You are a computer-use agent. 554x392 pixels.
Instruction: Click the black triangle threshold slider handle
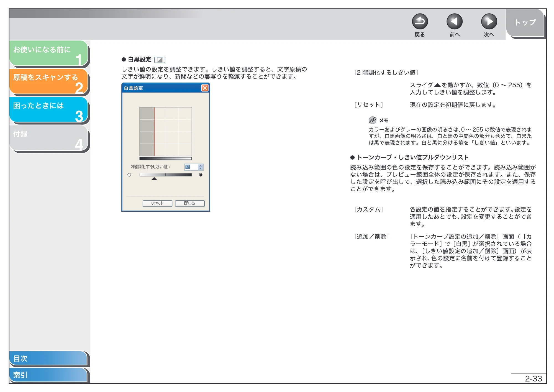(154, 179)
